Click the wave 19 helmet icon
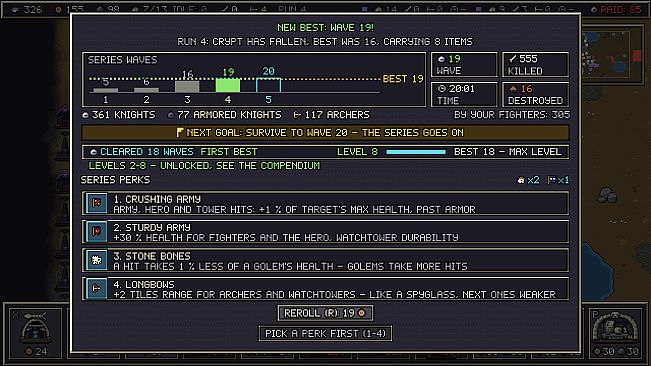651x366 pixels. (441, 59)
